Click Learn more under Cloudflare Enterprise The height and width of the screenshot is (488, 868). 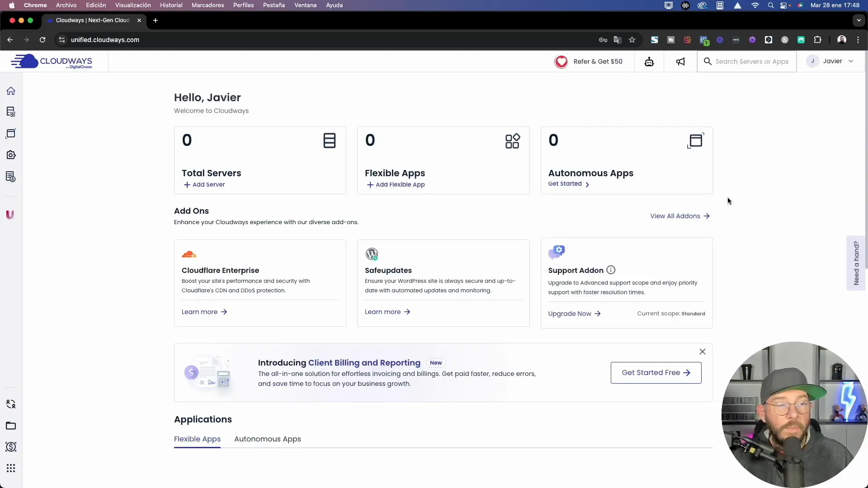point(204,312)
